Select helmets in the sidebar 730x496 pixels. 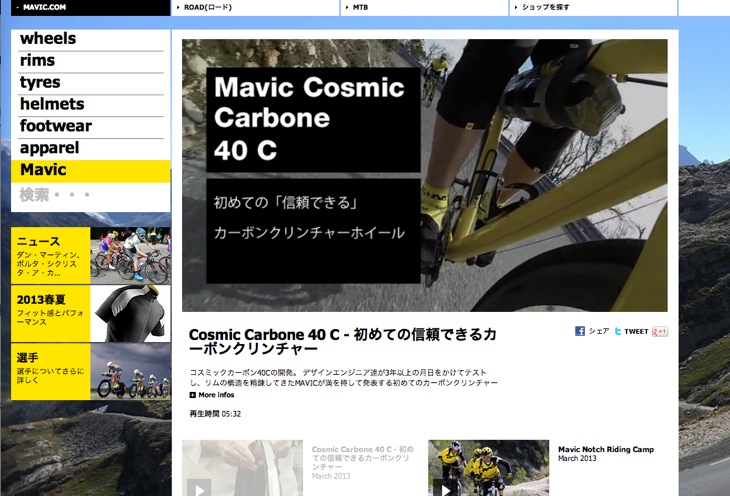click(91, 105)
